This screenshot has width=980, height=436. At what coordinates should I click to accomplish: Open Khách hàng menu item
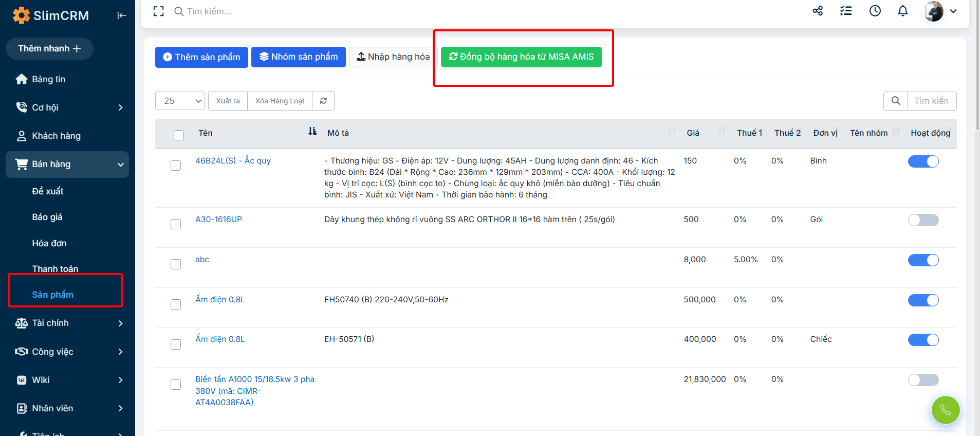tap(56, 136)
